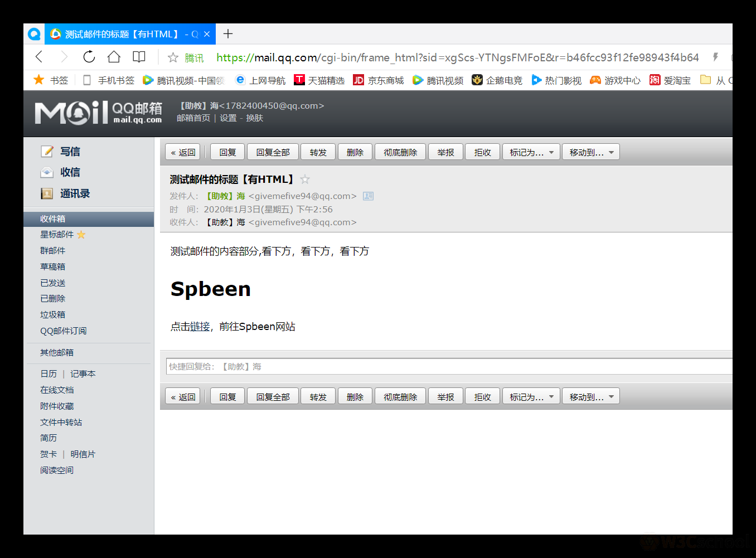Expand the bottom 标记为... dropdown
Screen dimensions: 756x558
[531, 397]
